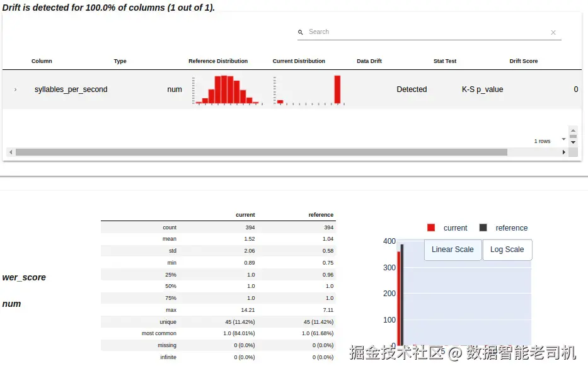Click the reference mean value 1.04

[x=328, y=239]
